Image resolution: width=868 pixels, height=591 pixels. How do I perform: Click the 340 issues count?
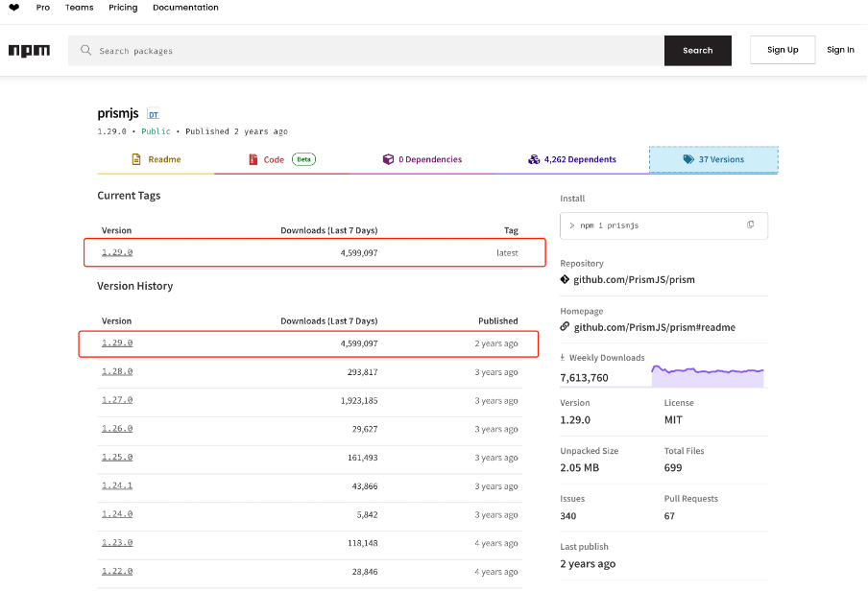[x=568, y=516]
